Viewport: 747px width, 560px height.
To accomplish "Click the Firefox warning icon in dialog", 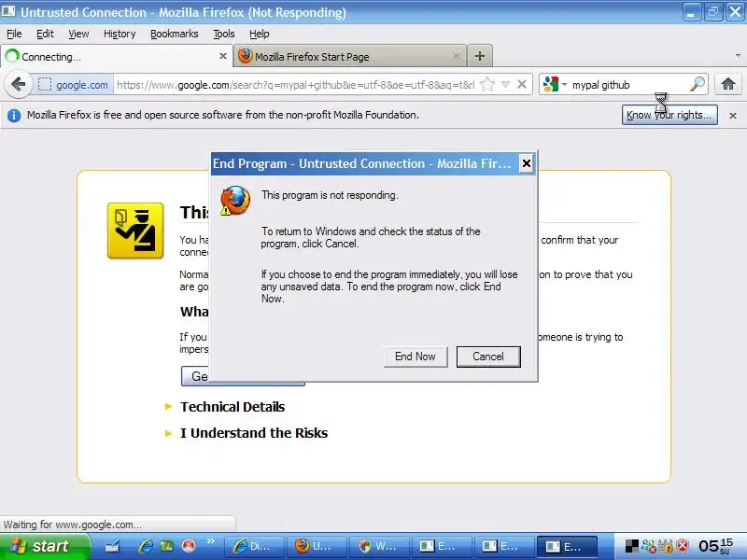I will click(x=235, y=201).
